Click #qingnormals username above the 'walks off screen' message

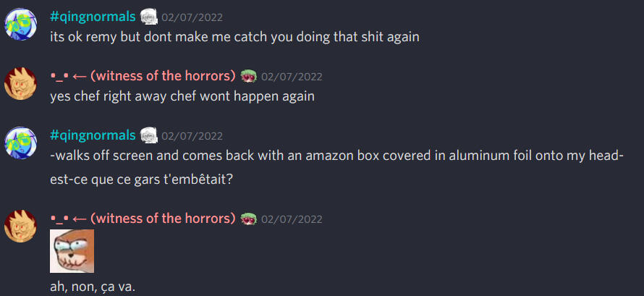(93, 135)
